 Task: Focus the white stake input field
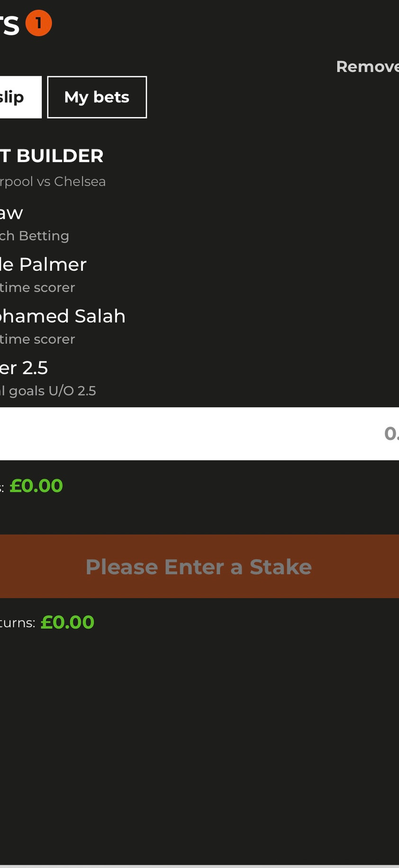199,434
